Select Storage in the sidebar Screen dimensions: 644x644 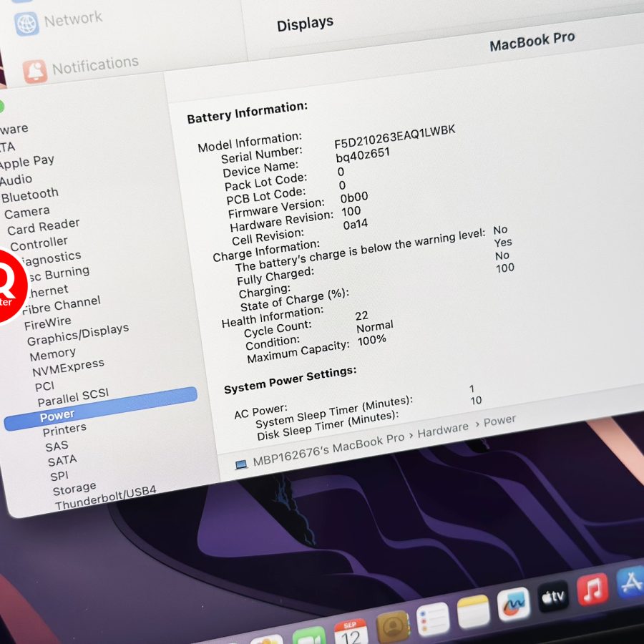(x=74, y=489)
